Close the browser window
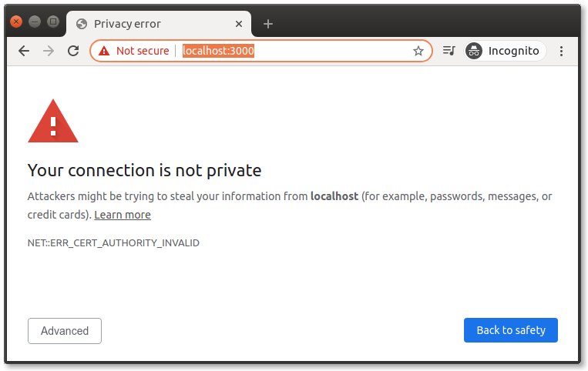 point(16,22)
